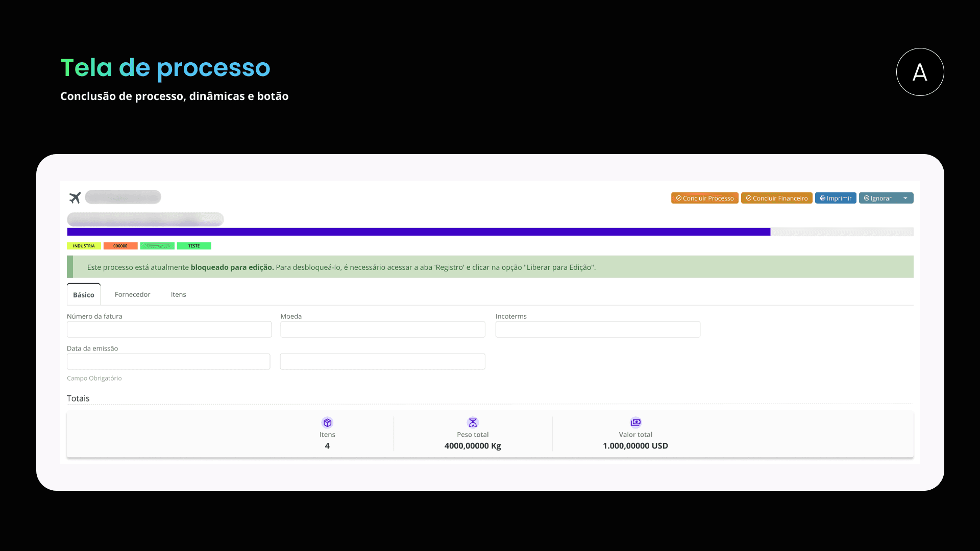
Task: Click the airplane transport mode icon
Action: click(75, 197)
